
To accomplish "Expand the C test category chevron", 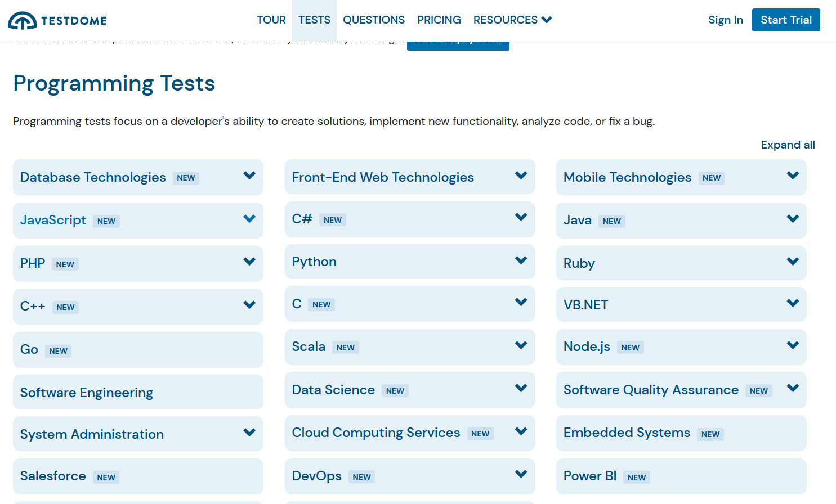I will [x=521, y=302].
